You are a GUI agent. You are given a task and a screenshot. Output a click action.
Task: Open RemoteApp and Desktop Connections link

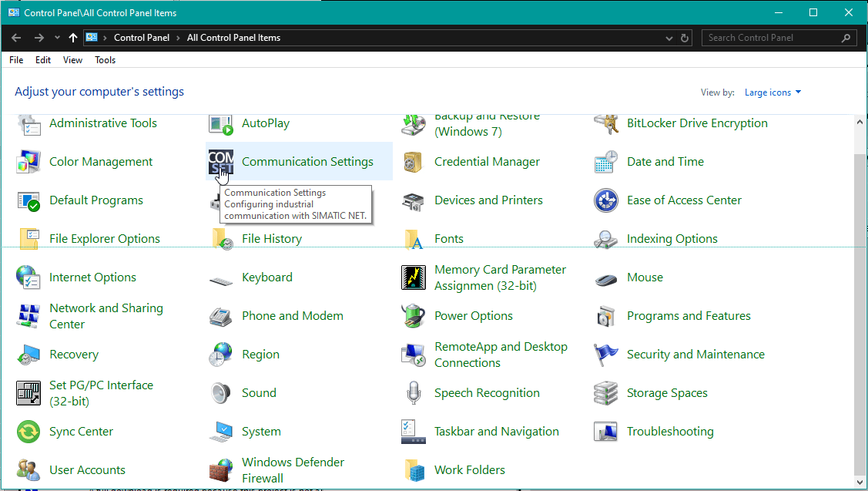click(501, 355)
